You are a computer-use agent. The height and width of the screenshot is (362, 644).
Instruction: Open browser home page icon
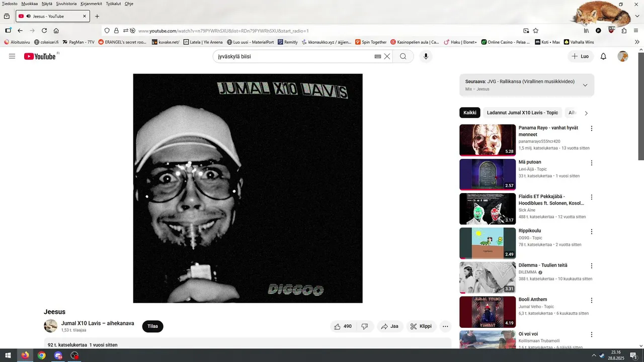[x=56, y=31]
